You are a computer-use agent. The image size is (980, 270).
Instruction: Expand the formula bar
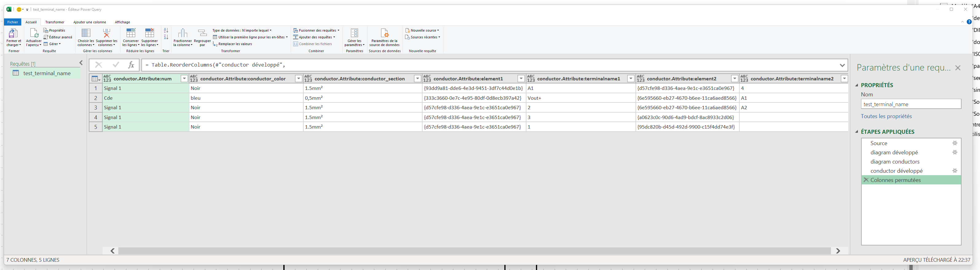(842, 65)
